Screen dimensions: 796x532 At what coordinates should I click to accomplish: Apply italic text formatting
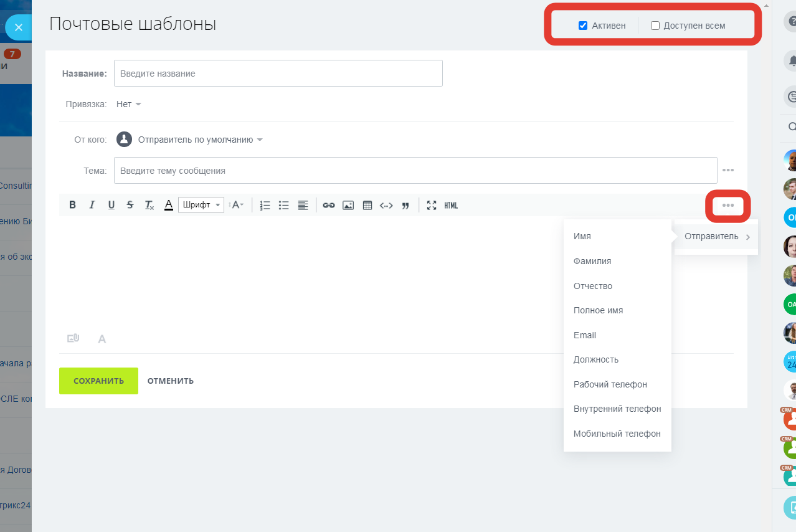(92, 205)
